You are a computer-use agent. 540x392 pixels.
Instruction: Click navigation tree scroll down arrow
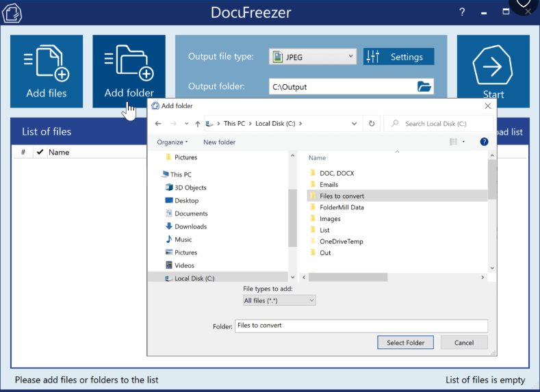[292, 277]
